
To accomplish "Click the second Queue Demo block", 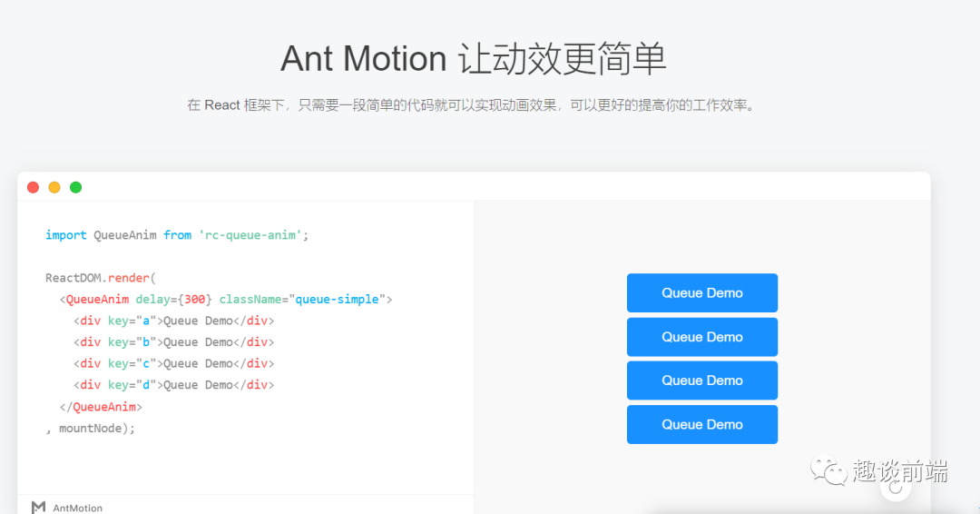I will coord(701,337).
